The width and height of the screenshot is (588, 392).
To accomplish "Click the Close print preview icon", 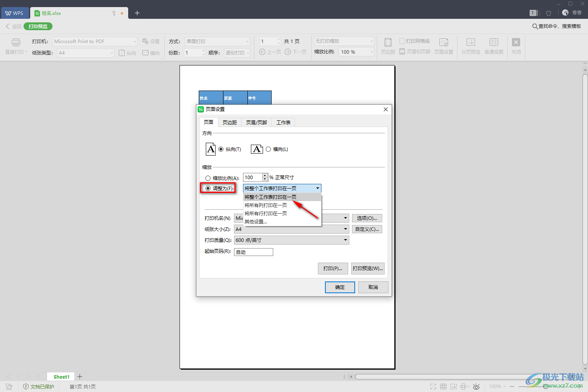I will coord(516,42).
